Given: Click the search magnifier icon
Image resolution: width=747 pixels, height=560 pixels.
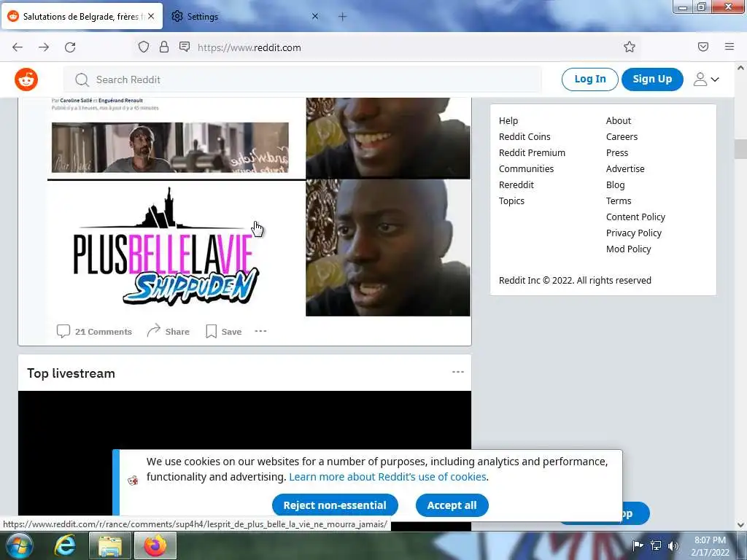Looking at the screenshot, I should (82, 79).
